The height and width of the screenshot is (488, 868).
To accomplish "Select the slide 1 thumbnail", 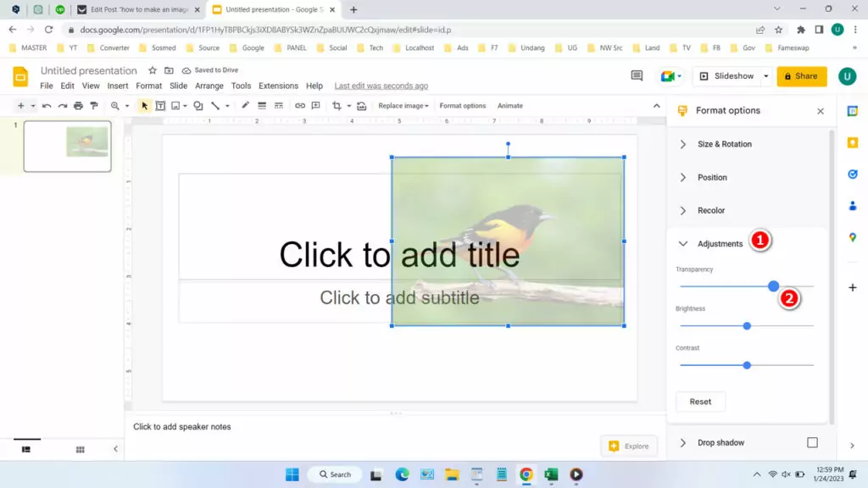I will point(68,147).
